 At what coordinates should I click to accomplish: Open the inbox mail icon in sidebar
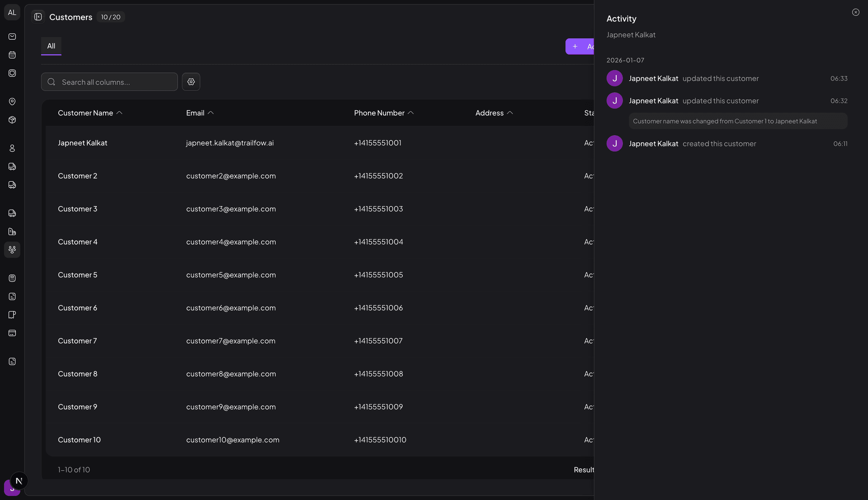click(12, 37)
